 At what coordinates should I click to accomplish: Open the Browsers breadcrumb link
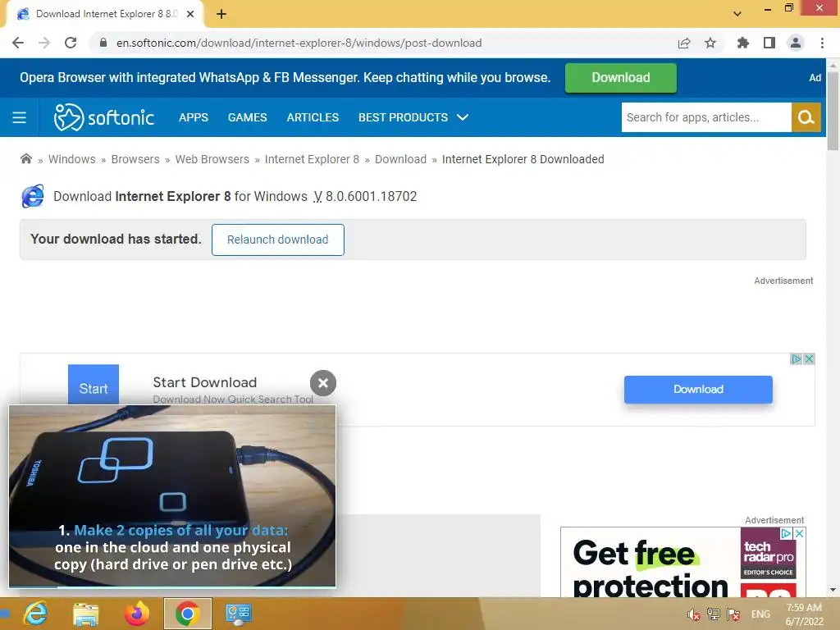[135, 159]
